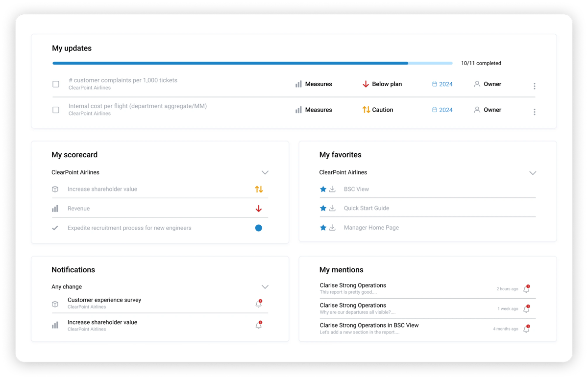Open the Quick Start Guide favorite
Image resolution: width=588 pixels, height=379 pixels.
click(367, 208)
